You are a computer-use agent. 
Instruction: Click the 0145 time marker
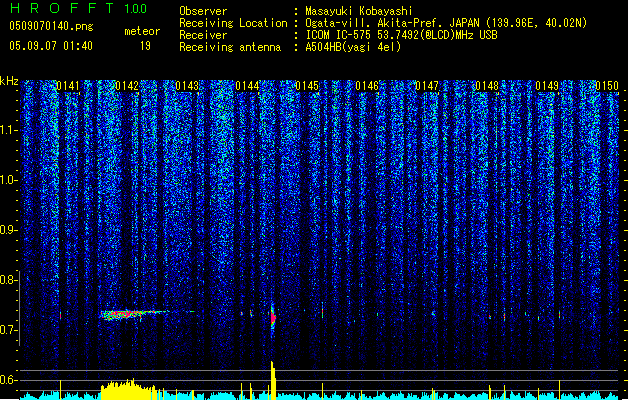click(307, 86)
